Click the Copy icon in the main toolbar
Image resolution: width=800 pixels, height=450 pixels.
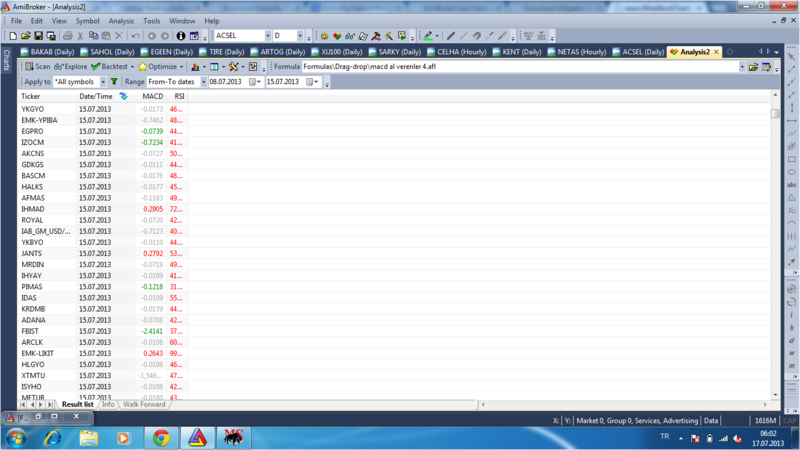click(x=93, y=36)
